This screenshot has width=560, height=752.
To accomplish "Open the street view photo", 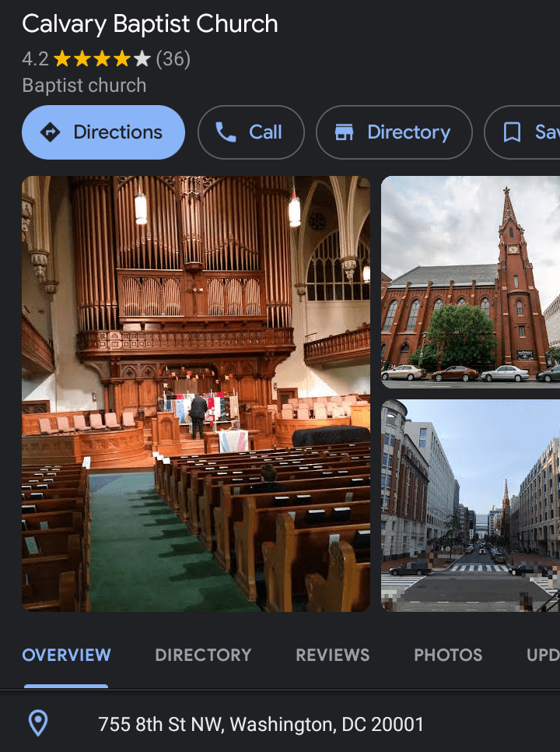I will click(x=470, y=506).
